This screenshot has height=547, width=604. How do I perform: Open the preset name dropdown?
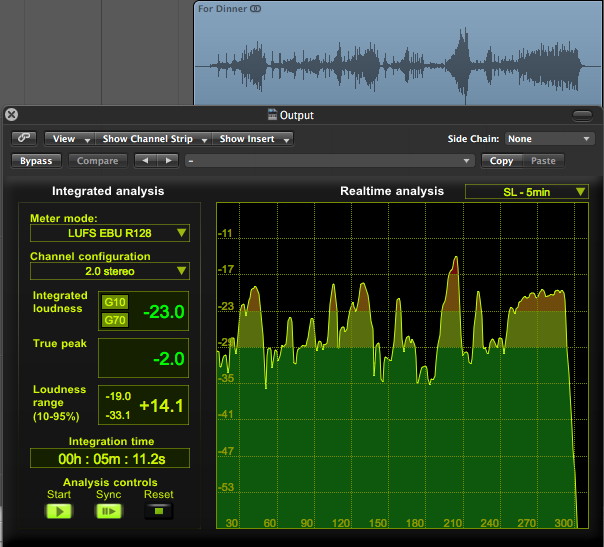pos(329,161)
